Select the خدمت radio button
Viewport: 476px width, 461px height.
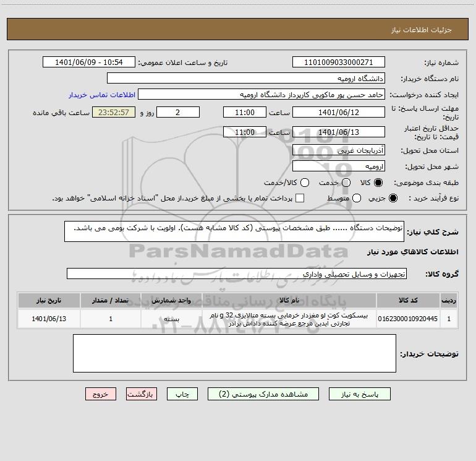(346, 183)
